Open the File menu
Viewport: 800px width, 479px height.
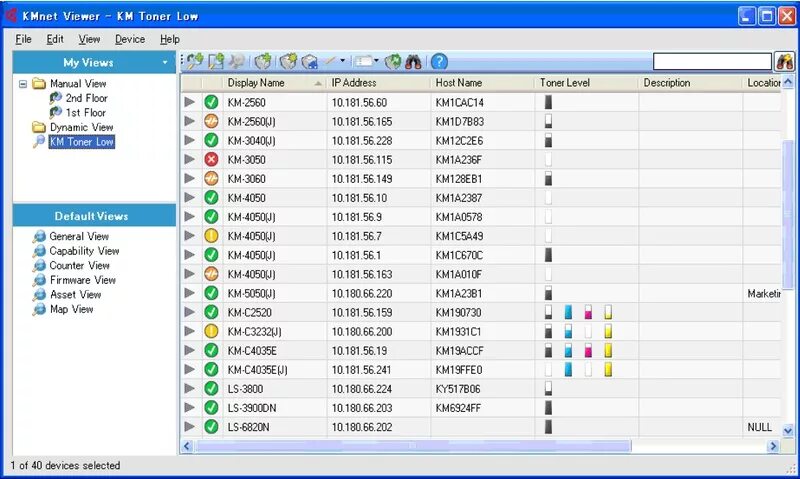tap(23, 39)
